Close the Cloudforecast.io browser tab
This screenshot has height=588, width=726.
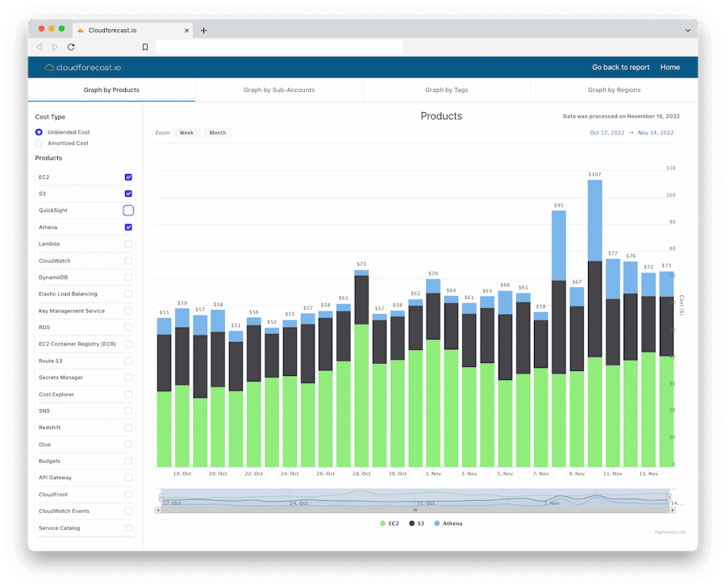[186, 31]
